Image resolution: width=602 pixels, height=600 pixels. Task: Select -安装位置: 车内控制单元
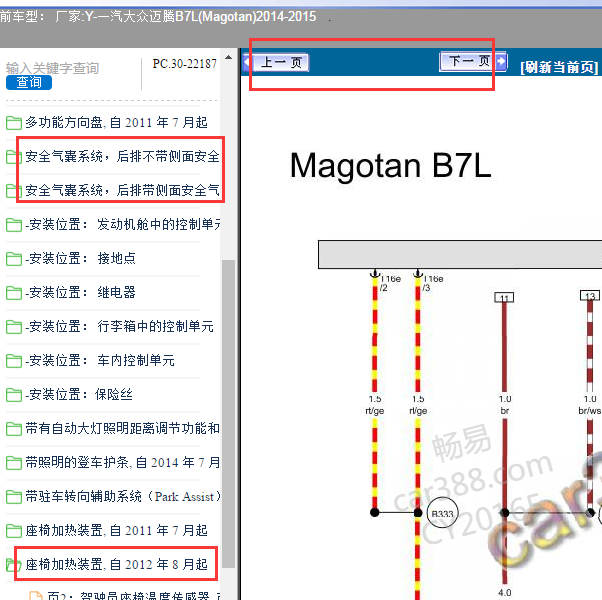[100, 360]
